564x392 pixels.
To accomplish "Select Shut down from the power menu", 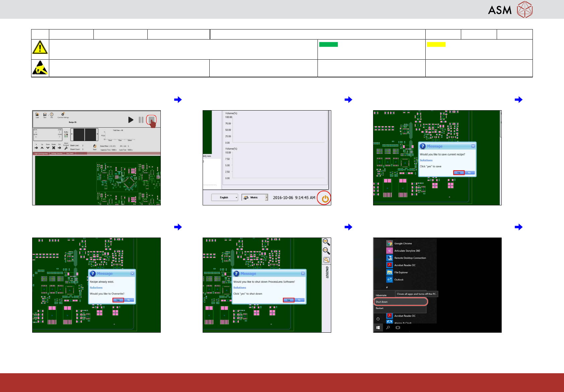I will (x=400, y=302).
